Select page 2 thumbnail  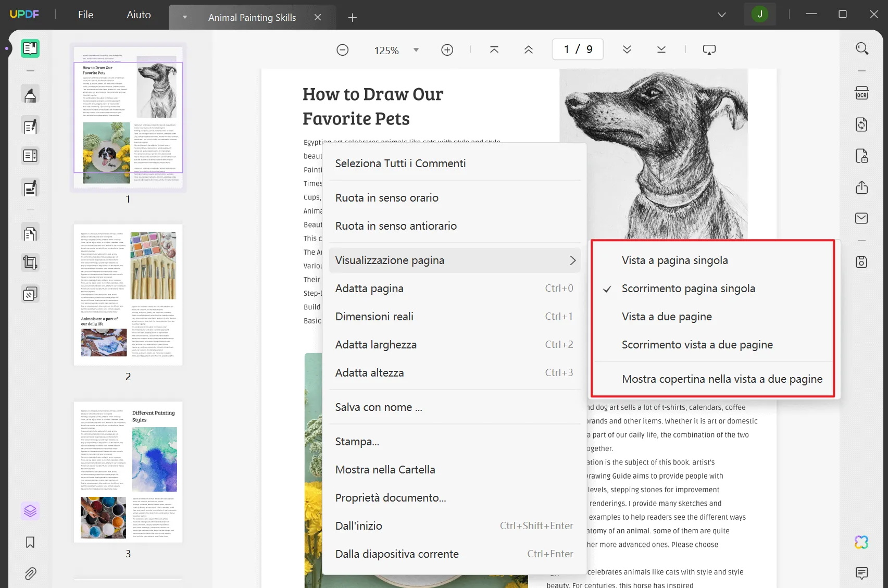(128, 295)
